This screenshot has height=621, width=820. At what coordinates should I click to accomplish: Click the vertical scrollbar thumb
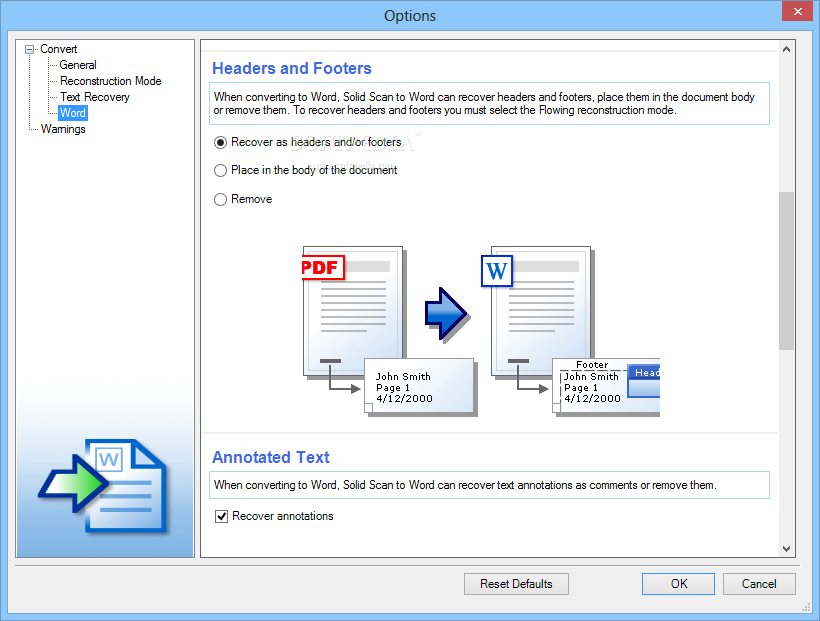pos(786,271)
